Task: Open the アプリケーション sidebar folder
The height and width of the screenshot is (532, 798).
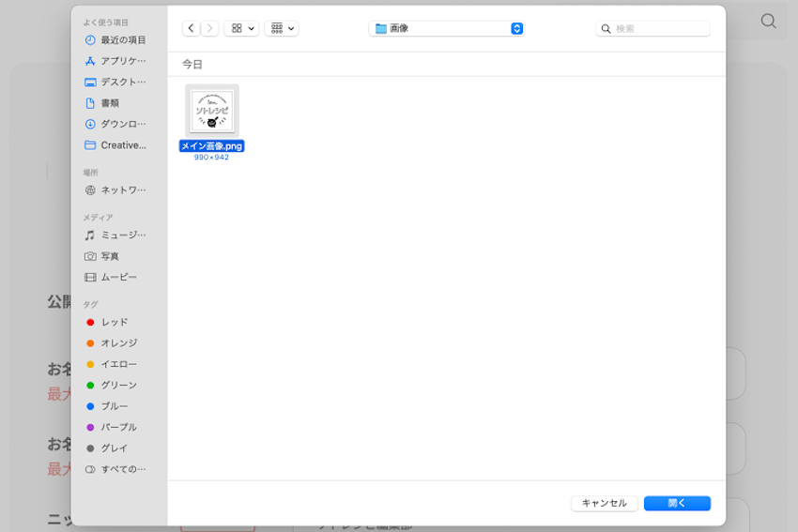Action: (x=115, y=61)
